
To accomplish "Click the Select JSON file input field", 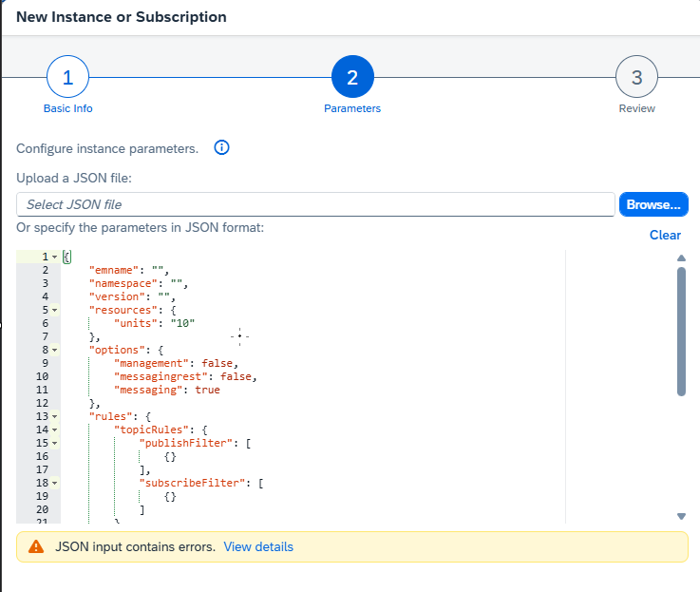I will pyautogui.click(x=315, y=204).
